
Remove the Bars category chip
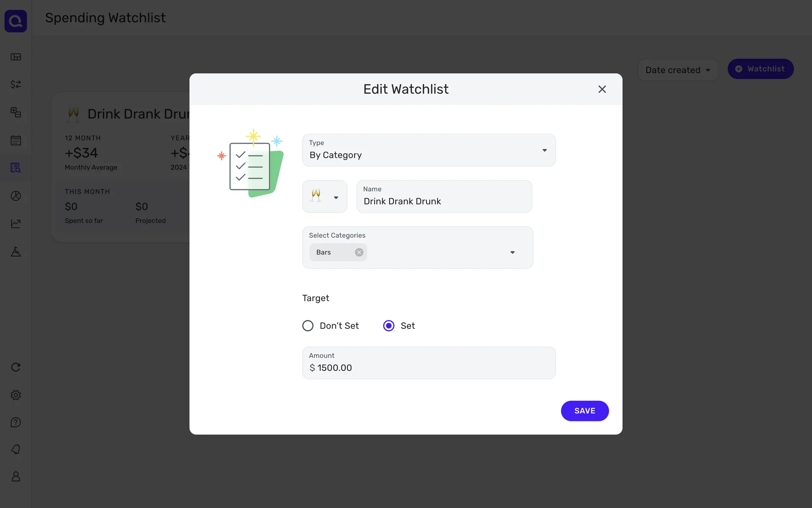click(x=359, y=252)
